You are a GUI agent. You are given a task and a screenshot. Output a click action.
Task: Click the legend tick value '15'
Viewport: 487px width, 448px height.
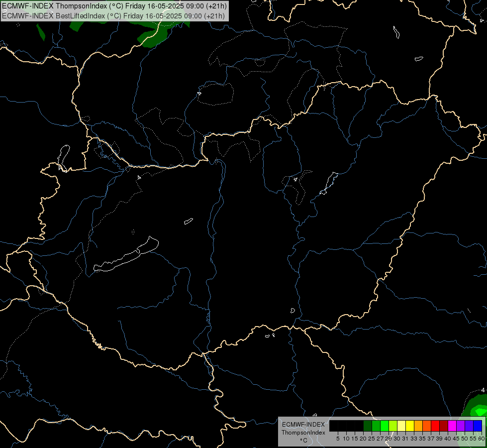pyautogui.click(x=355, y=439)
